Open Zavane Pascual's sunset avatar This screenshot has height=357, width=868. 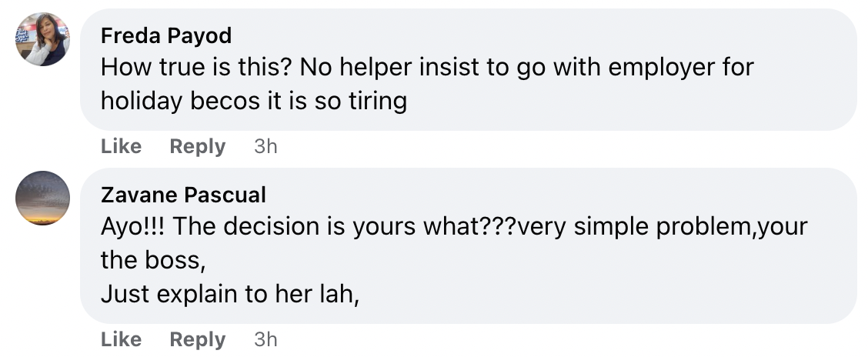pos(42,199)
